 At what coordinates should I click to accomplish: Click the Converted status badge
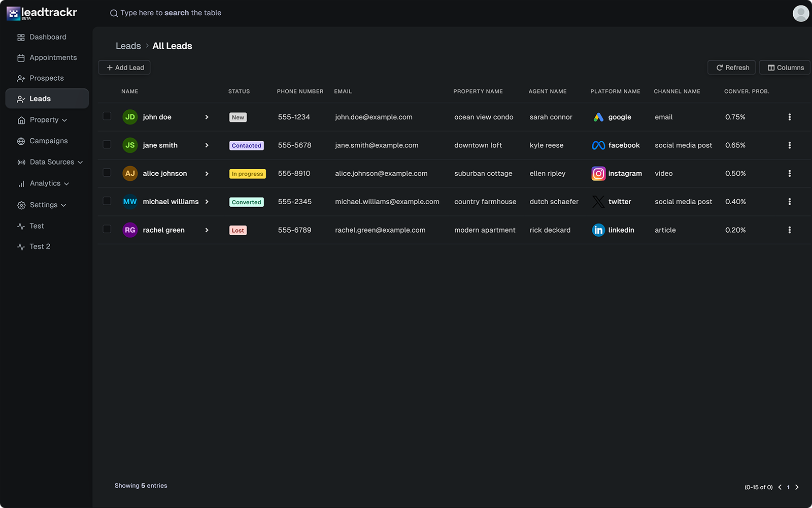(247, 202)
